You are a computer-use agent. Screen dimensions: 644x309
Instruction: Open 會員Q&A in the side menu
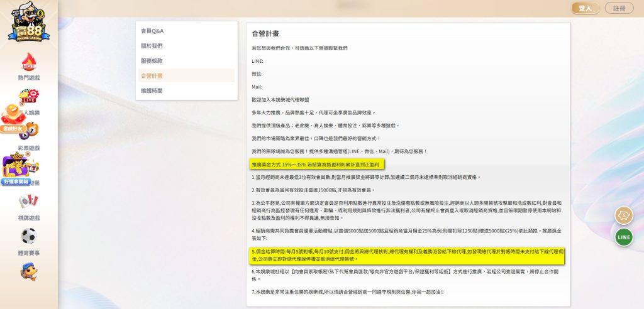tap(186, 31)
